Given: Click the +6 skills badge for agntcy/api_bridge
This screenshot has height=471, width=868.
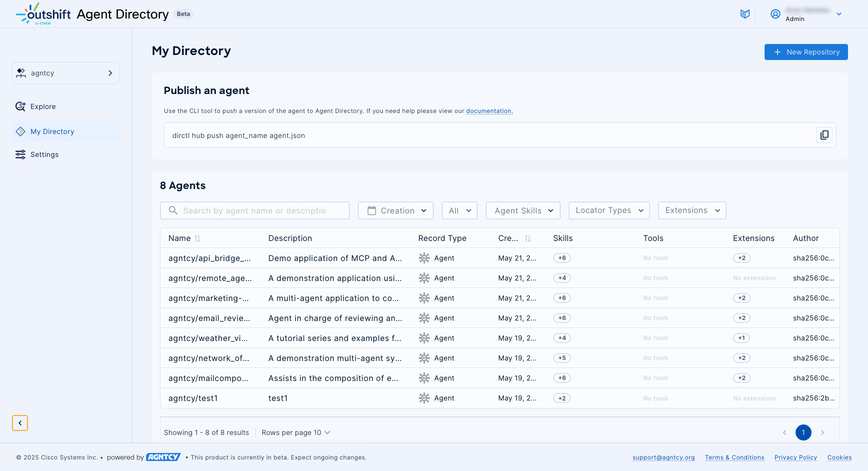Looking at the screenshot, I should tap(562, 258).
